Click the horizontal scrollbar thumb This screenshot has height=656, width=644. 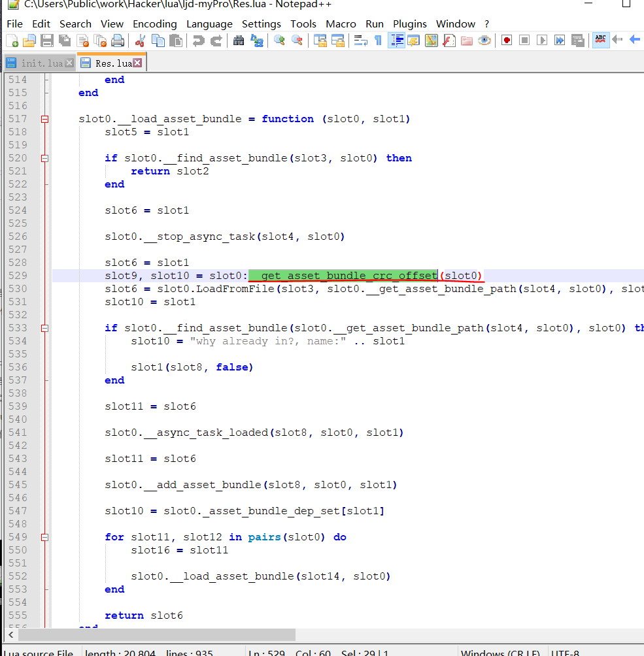(x=157, y=634)
